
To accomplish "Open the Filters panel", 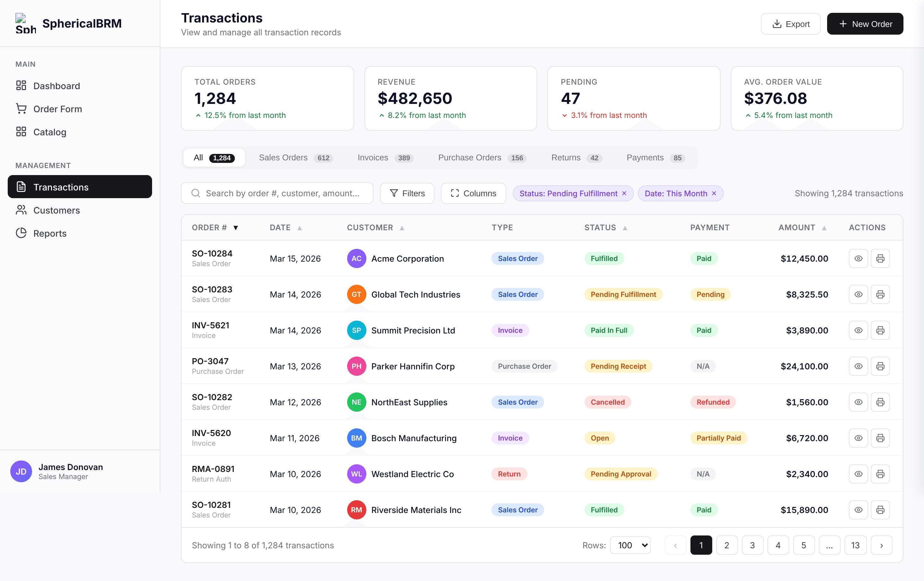I will (x=407, y=193).
